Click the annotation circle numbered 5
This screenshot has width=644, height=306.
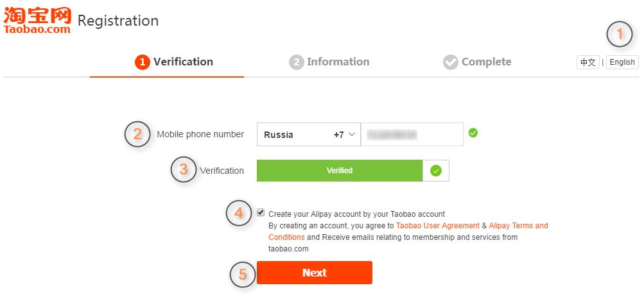[x=242, y=275]
